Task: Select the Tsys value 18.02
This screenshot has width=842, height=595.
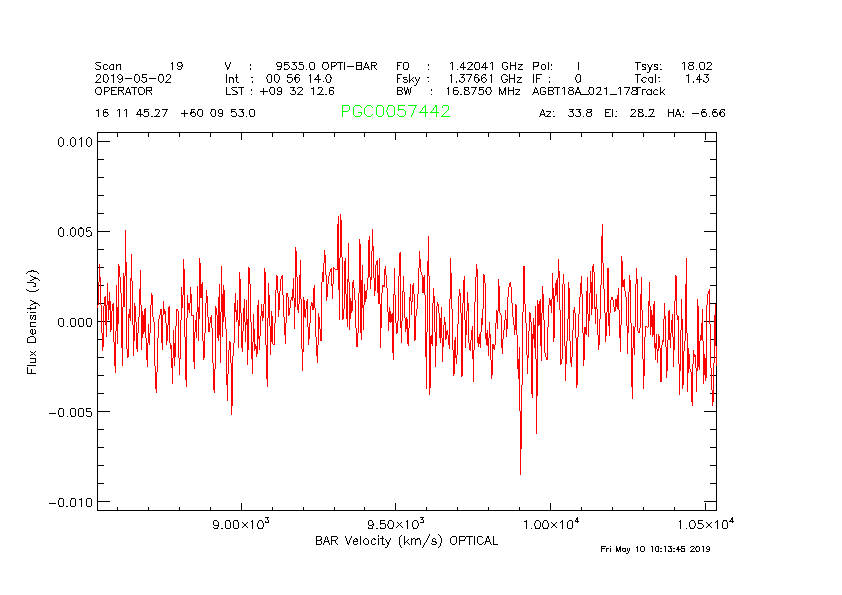Action: point(696,66)
